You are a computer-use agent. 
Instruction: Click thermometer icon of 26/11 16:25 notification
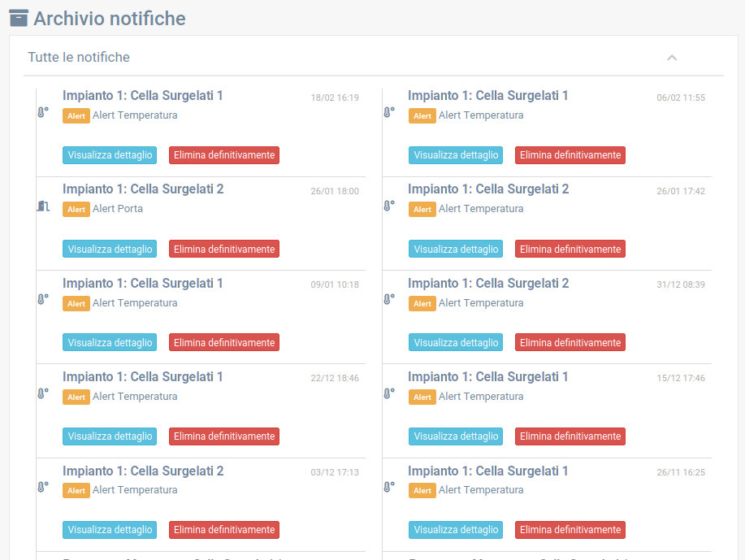point(388,487)
